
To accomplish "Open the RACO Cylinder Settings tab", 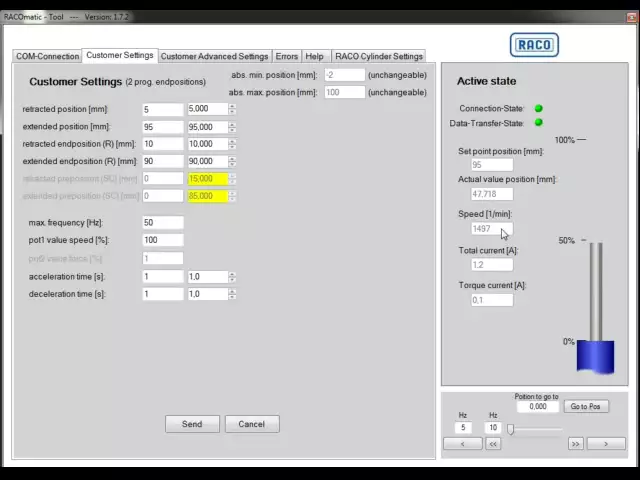I will (379, 57).
